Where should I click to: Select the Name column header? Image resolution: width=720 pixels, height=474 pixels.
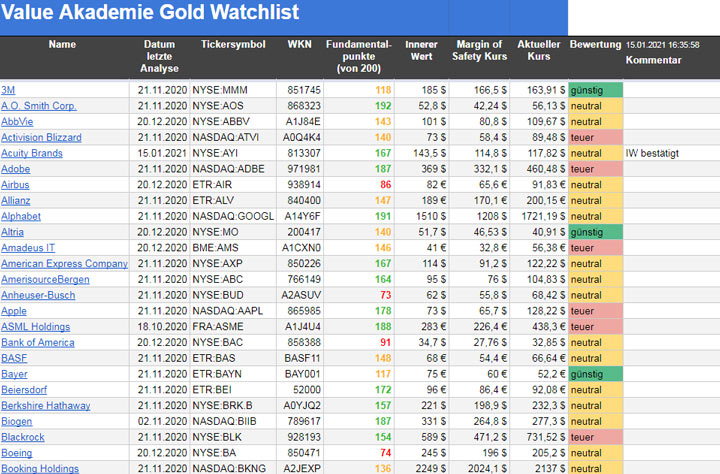(62, 45)
